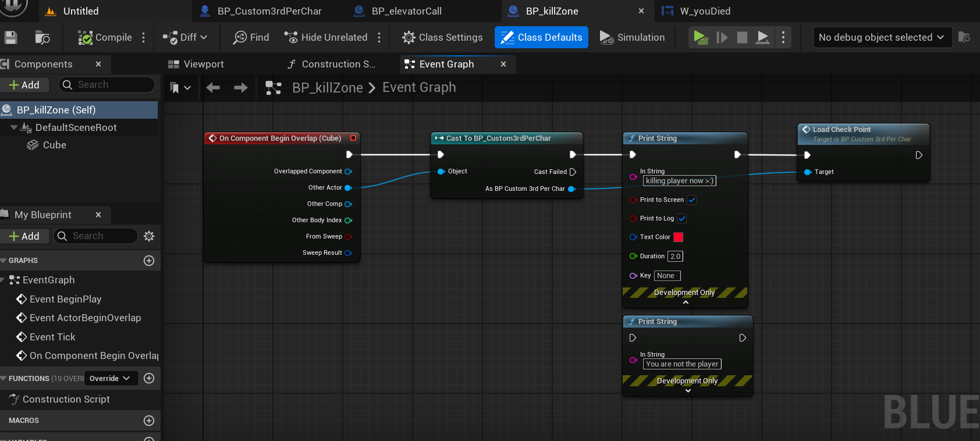Open the debug object selector dropdown
This screenshot has width=980, height=441.
tap(882, 37)
